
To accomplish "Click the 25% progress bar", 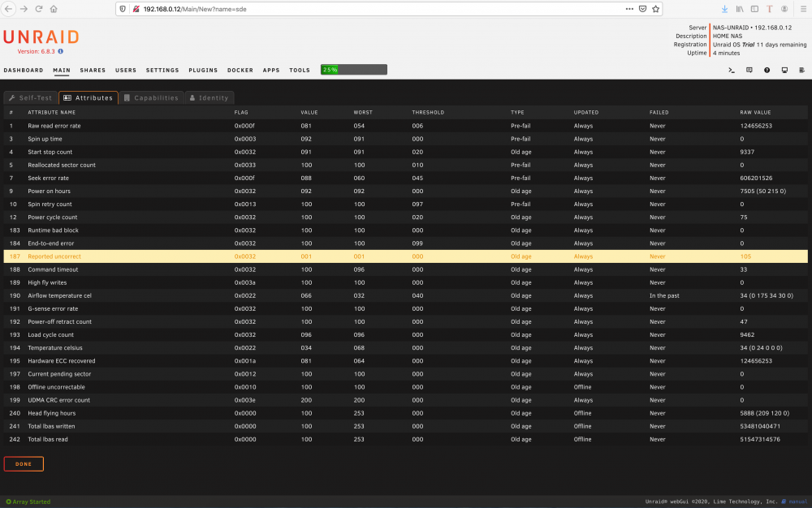I will 354,69.
